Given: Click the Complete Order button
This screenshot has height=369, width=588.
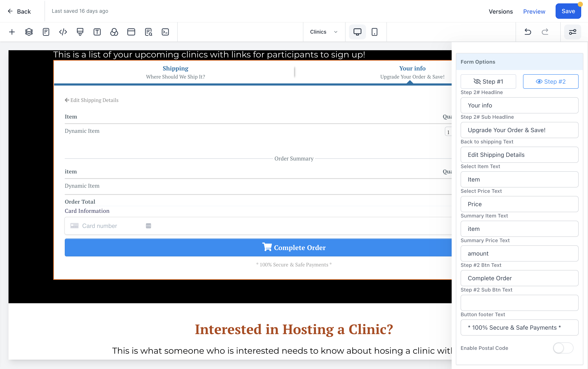Looking at the screenshot, I should pos(258,247).
